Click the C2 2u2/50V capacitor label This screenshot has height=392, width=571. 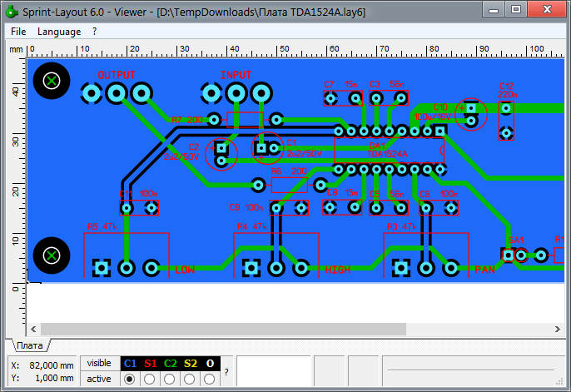click(181, 151)
